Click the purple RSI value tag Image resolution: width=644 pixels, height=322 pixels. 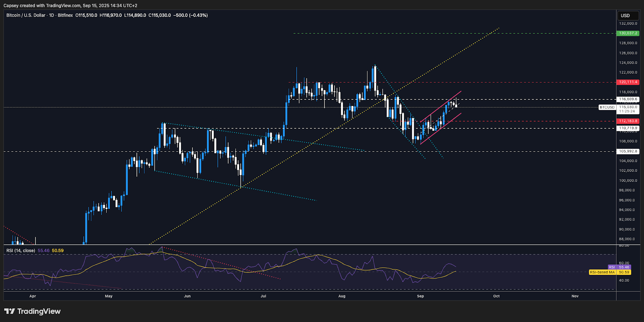619,267
